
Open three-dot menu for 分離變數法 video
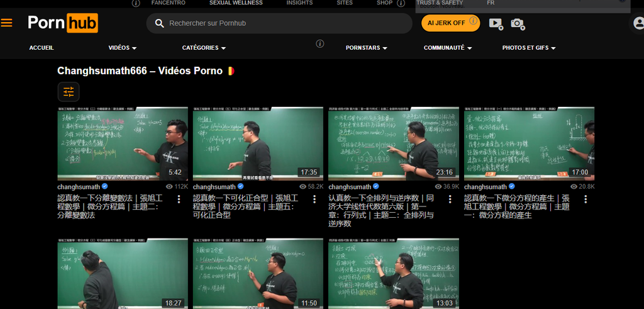tap(179, 199)
